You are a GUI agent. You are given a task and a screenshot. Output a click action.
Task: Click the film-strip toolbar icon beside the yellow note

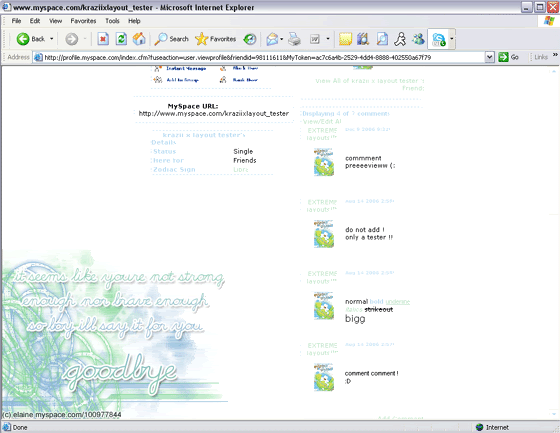tap(363, 39)
